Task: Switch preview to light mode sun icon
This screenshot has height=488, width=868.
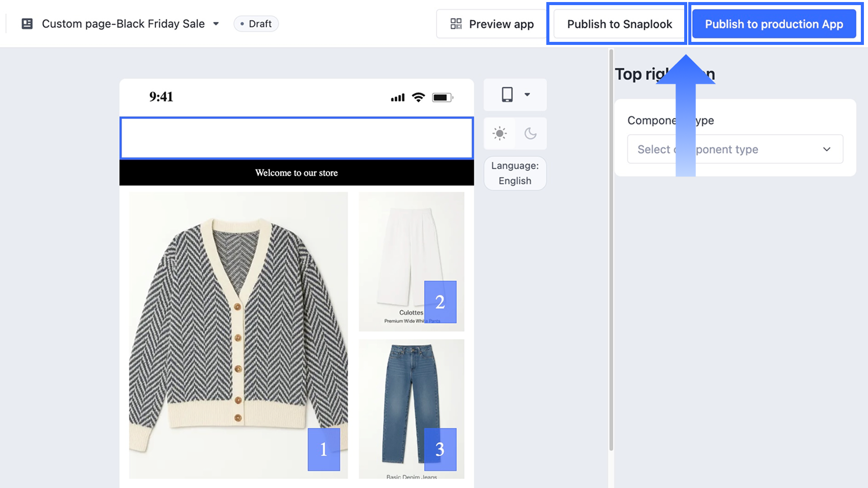Action: [x=499, y=133]
